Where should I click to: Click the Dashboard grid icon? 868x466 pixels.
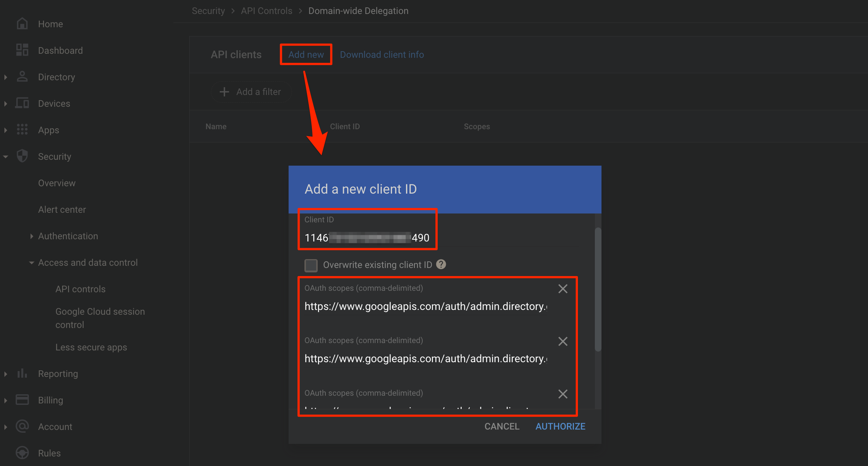click(x=22, y=50)
